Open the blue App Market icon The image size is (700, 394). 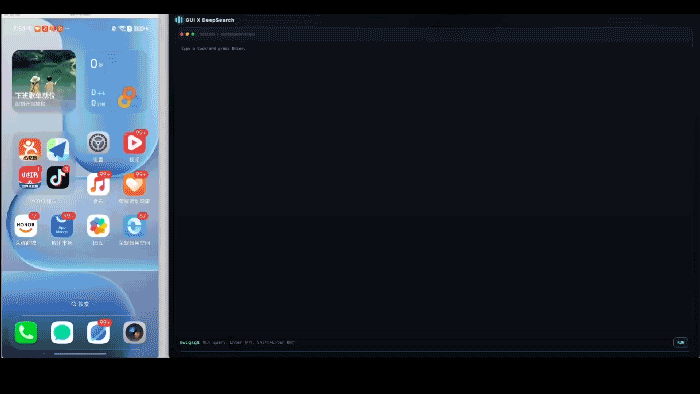(62, 226)
